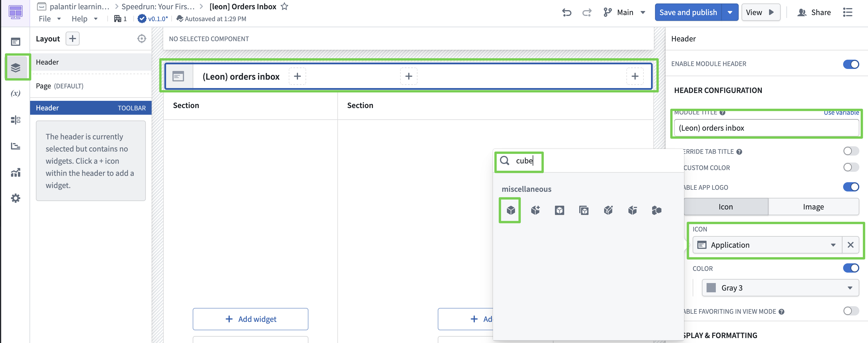The image size is (868, 343).
Task: Open the Variables (x) sidebar panel
Action: coord(16,93)
